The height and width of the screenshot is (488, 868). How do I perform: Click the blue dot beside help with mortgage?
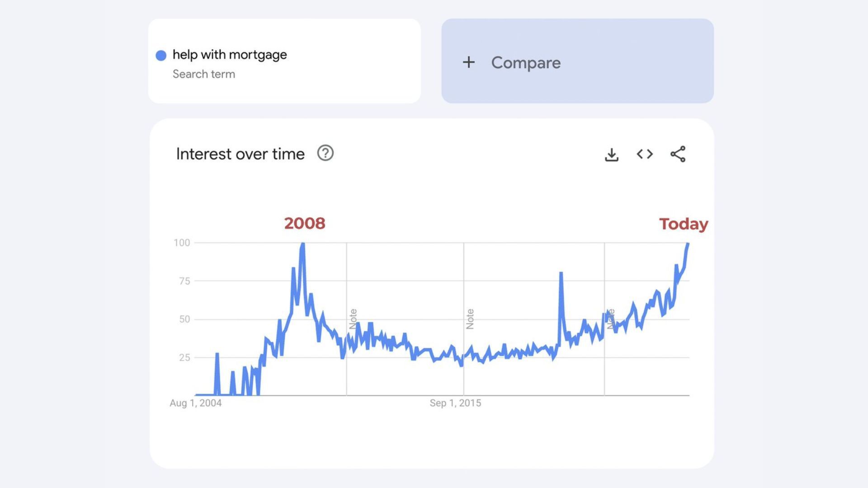[161, 55]
